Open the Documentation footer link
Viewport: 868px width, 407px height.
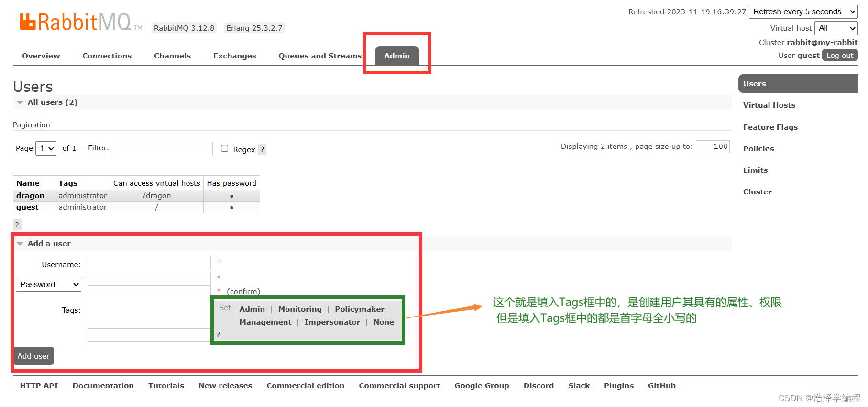click(x=103, y=386)
